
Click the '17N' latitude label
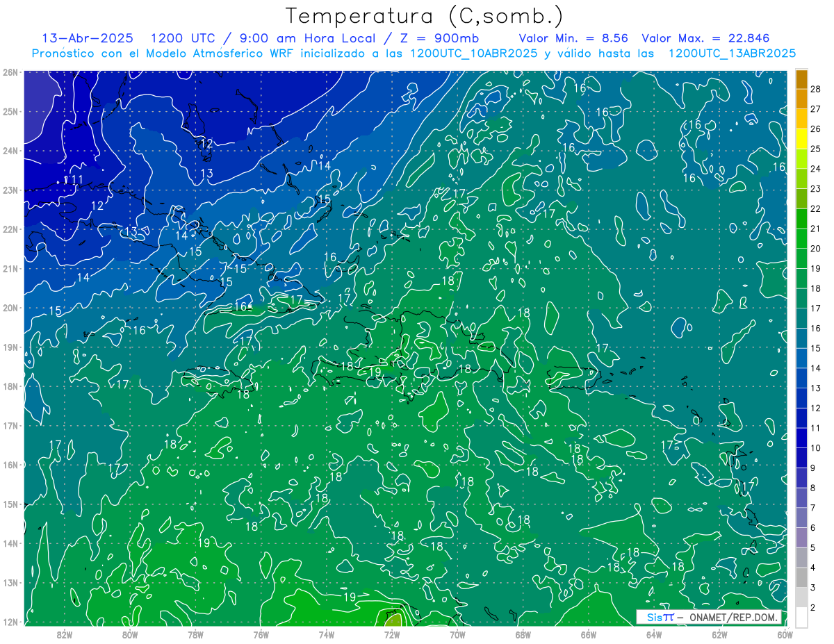click(x=10, y=425)
